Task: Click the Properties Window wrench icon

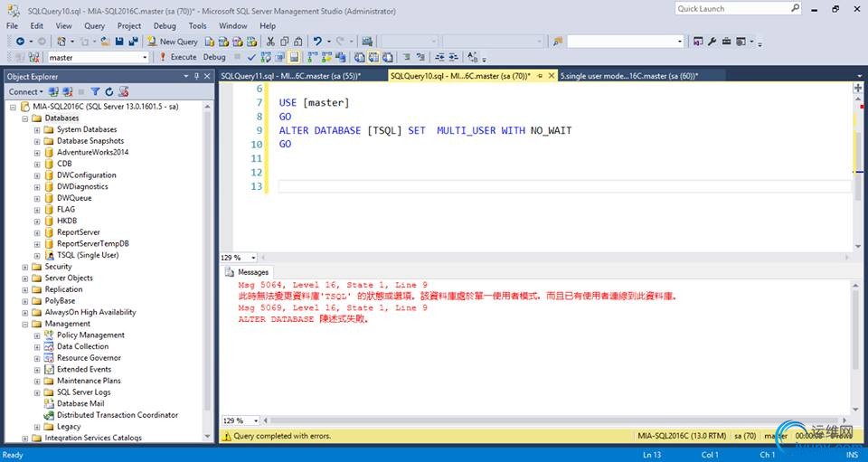Action: click(x=712, y=42)
